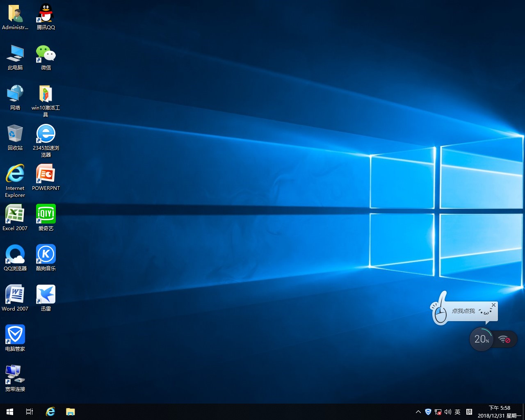Select the WeChat desktop shortcut
Image resolution: width=525 pixels, height=420 pixels.
pos(46,54)
